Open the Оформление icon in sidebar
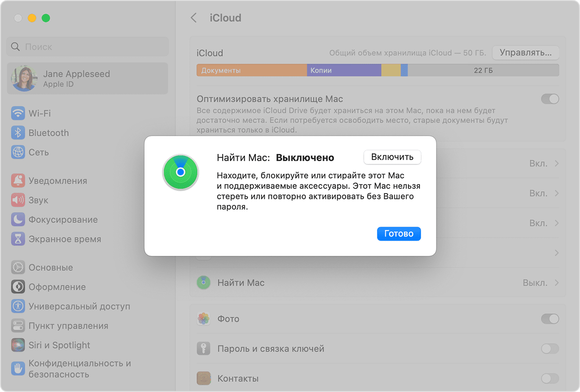The height and width of the screenshot is (392, 580). (18, 287)
